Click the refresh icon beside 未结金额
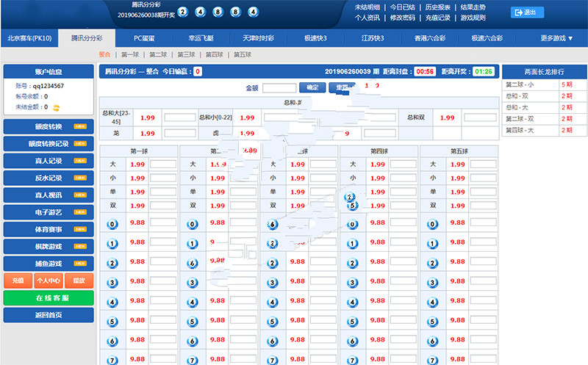 pos(56,108)
